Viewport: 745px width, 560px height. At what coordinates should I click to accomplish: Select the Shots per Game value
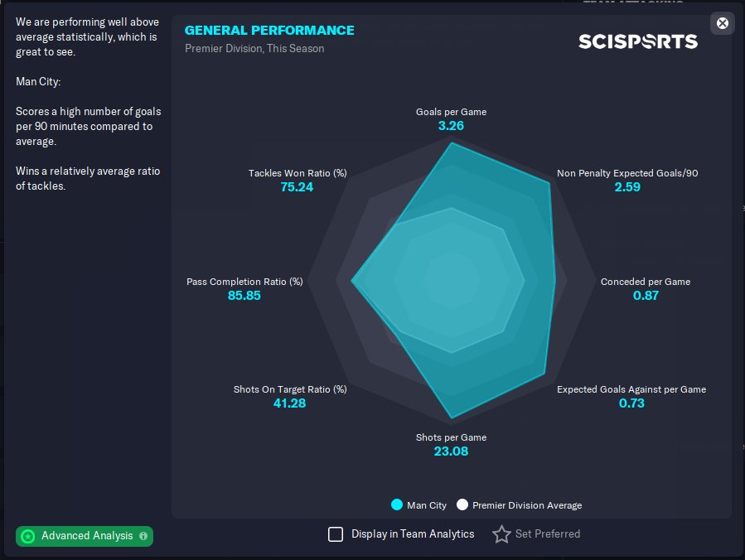(451, 451)
